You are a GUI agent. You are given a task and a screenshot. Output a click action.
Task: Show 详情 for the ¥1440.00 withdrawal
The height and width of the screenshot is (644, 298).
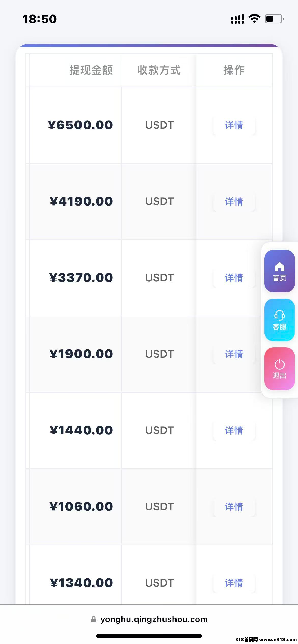click(x=234, y=431)
